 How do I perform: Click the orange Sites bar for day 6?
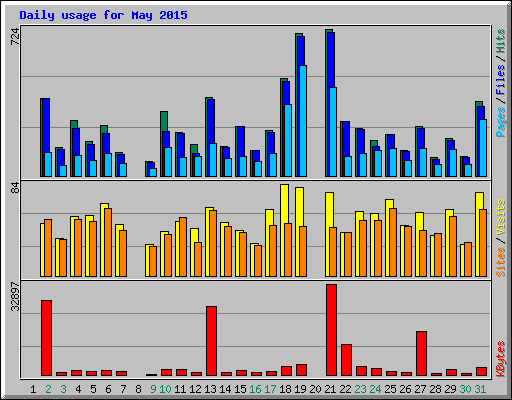[x=108, y=242]
